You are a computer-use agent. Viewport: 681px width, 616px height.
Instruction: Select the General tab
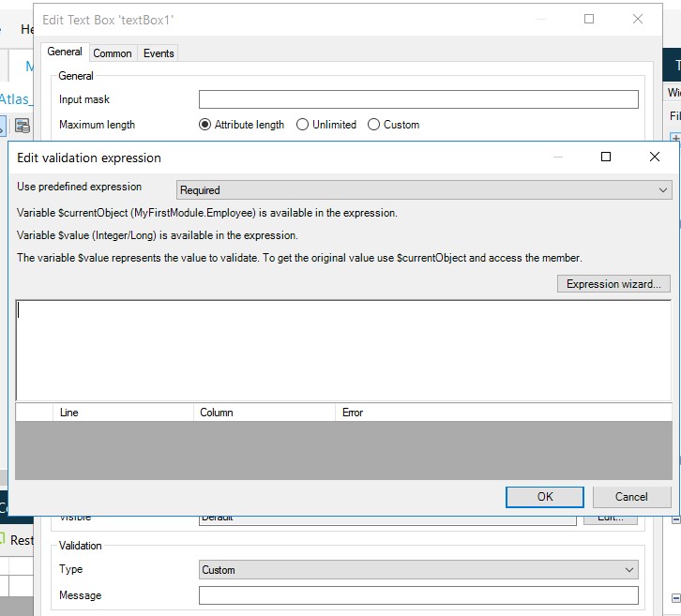click(65, 53)
